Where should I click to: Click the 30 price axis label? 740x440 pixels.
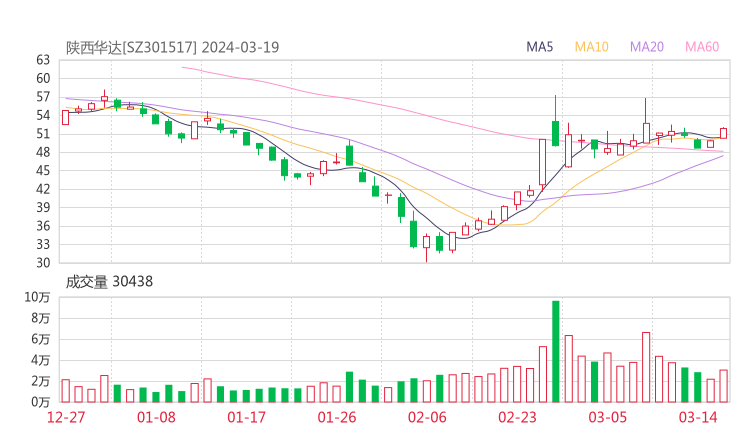pos(43,262)
